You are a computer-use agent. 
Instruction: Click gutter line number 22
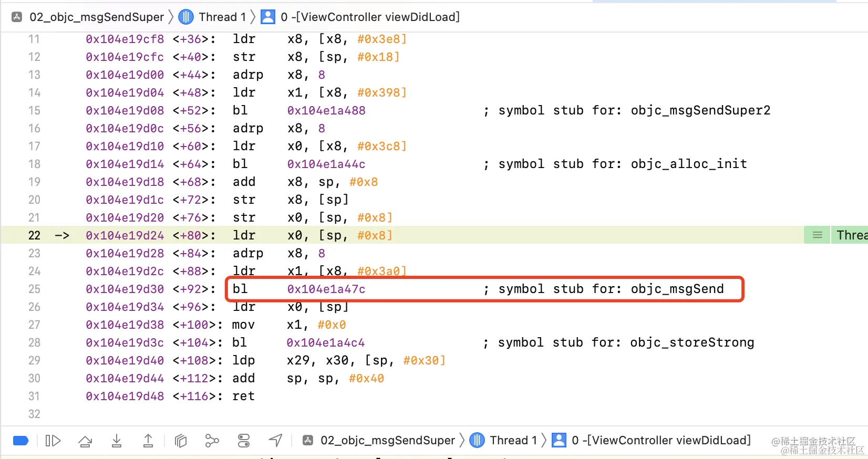tap(34, 235)
